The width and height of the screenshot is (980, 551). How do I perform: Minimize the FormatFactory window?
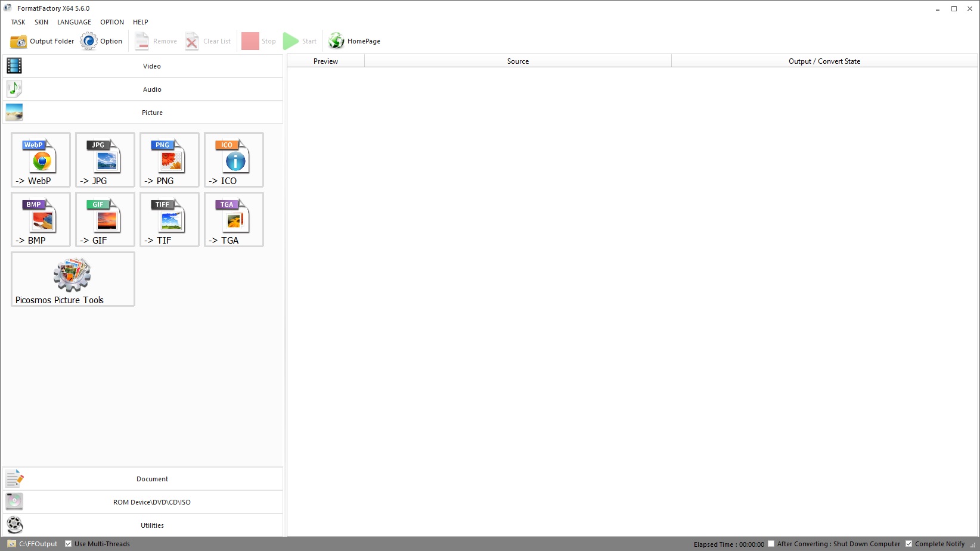[938, 8]
